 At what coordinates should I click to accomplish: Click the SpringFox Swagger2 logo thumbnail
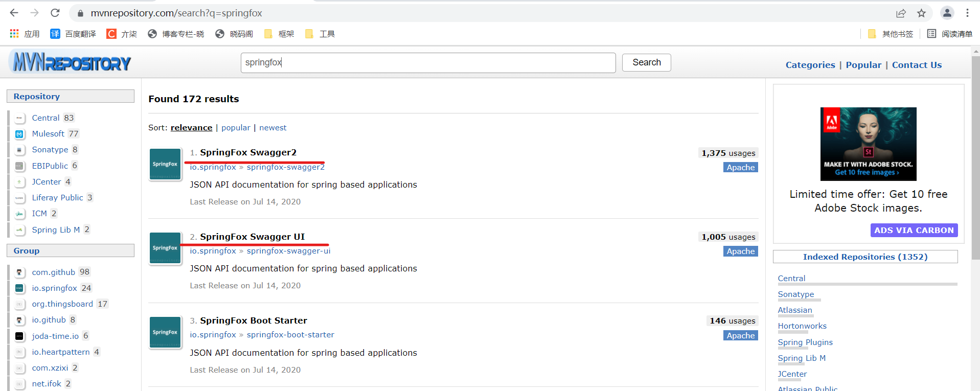(165, 164)
